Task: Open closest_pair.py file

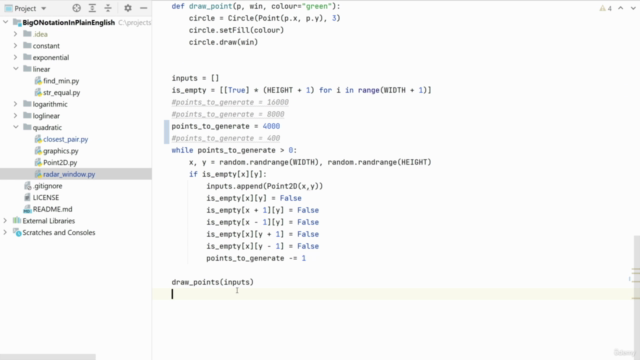Action: [x=66, y=139]
